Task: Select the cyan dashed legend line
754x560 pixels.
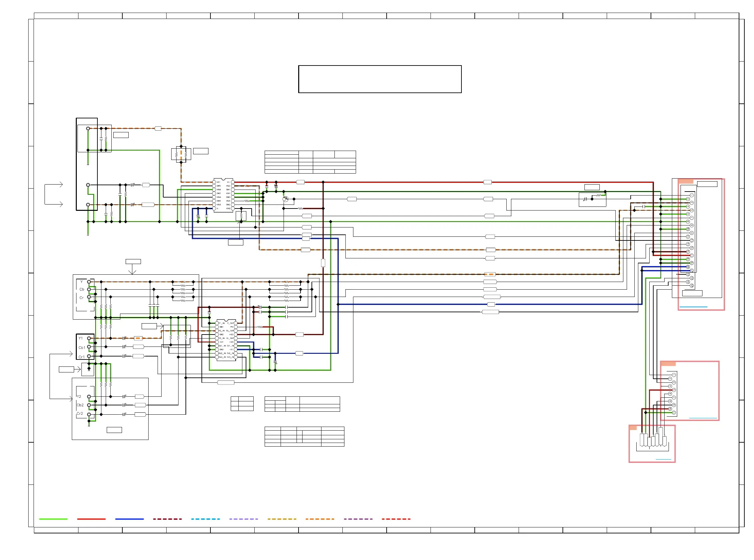Action: pyautogui.click(x=205, y=519)
